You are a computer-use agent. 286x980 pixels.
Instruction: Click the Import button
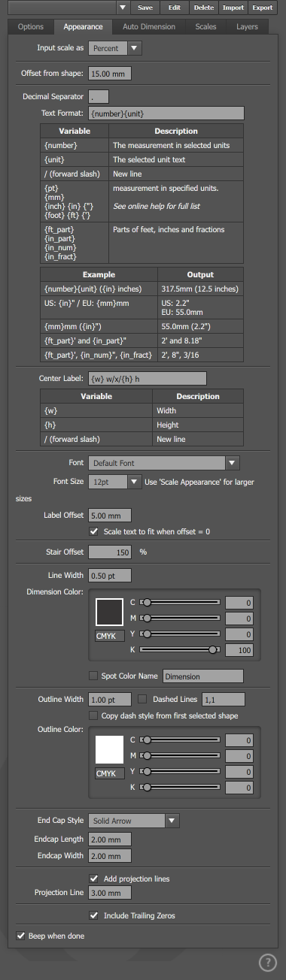(233, 8)
